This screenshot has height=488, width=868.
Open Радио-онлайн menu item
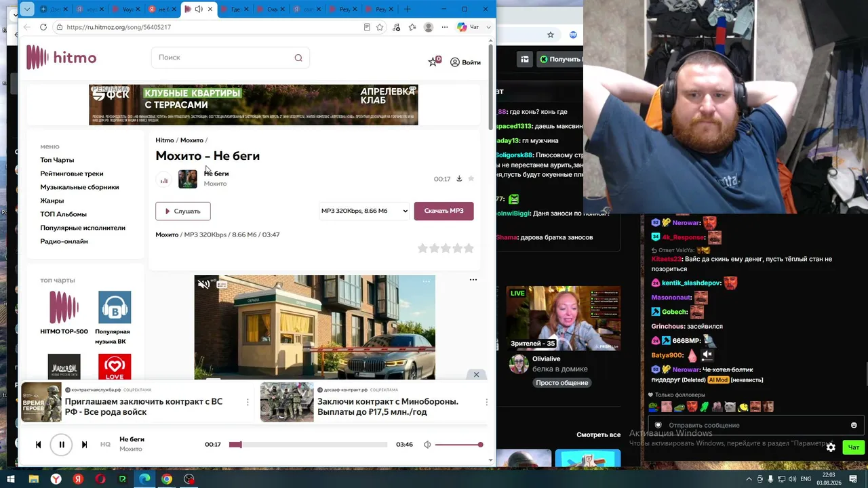(64, 241)
